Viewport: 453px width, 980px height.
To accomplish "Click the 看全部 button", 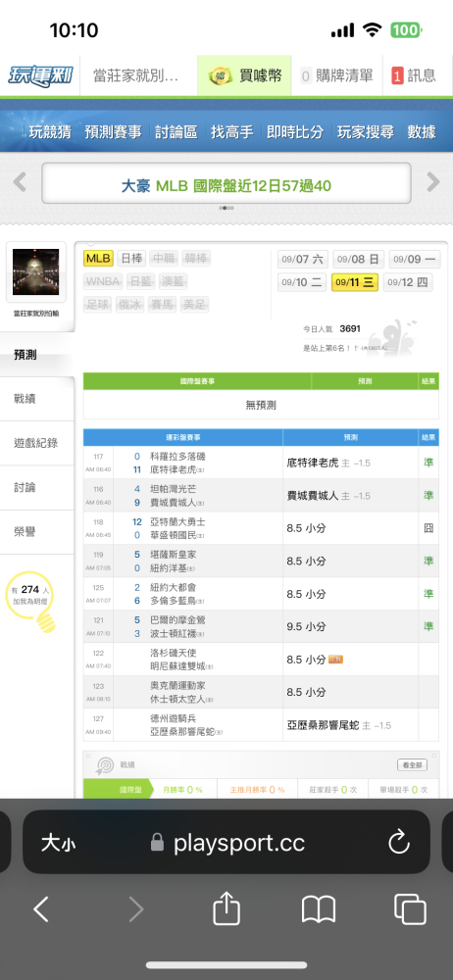I will click(413, 764).
